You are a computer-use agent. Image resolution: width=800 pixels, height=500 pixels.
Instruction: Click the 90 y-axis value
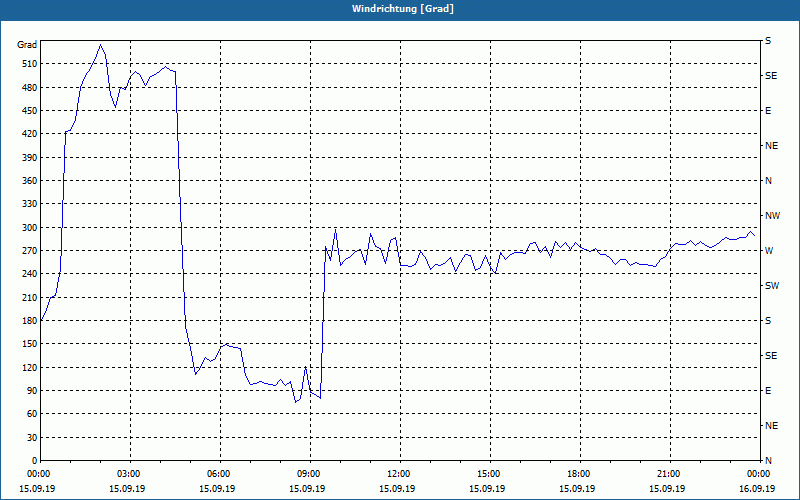pyautogui.click(x=32, y=391)
